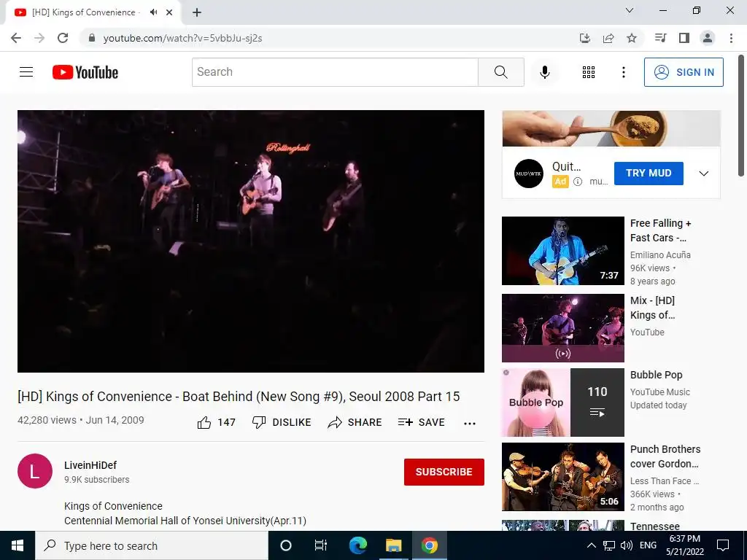The height and width of the screenshot is (560, 747).
Task: Click the Tennessee video title
Action: click(654, 526)
